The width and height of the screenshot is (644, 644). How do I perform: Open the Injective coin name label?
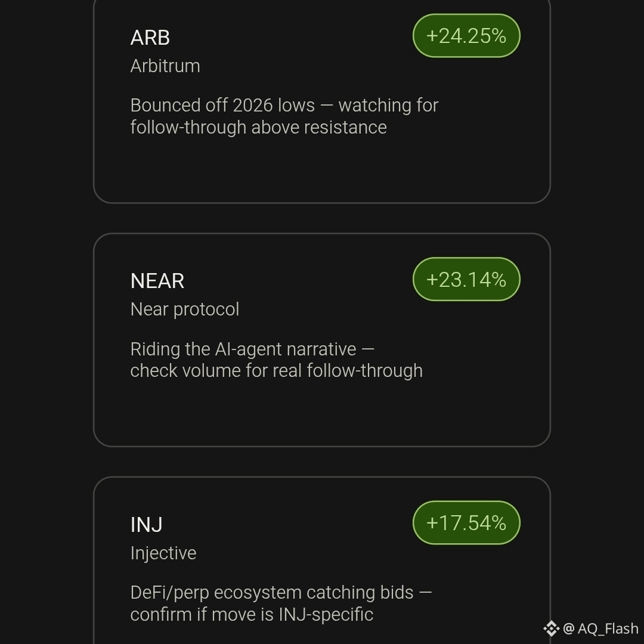pyautogui.click(x=163, y=553)
